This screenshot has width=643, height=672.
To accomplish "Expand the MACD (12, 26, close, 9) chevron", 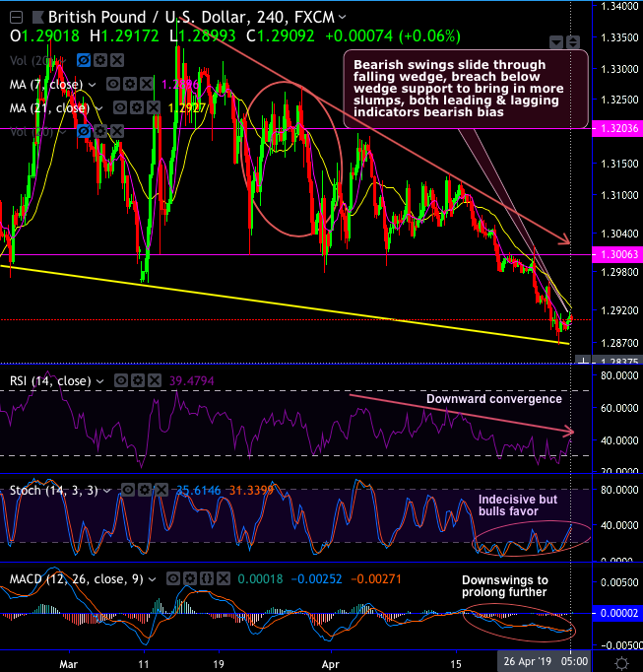I will (152, 579).
